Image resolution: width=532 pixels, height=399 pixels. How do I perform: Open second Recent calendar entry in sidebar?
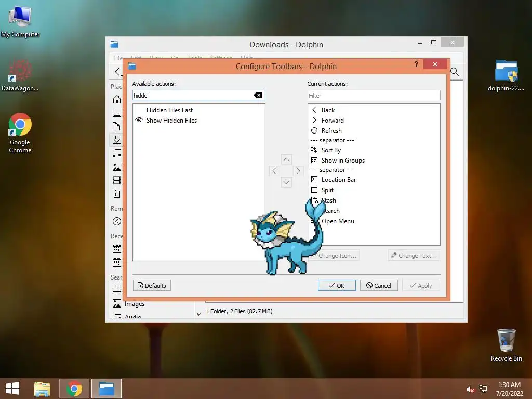pyautogui.click(x=117, y=262)
